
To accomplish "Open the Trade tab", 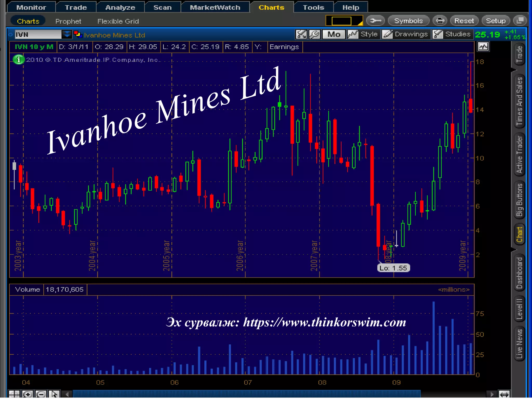I will tap(76, 7).
